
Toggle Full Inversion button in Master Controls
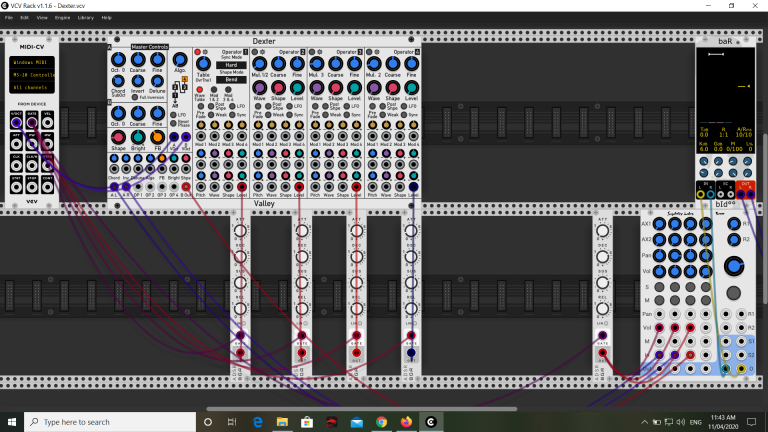click(x=135, y=97)
